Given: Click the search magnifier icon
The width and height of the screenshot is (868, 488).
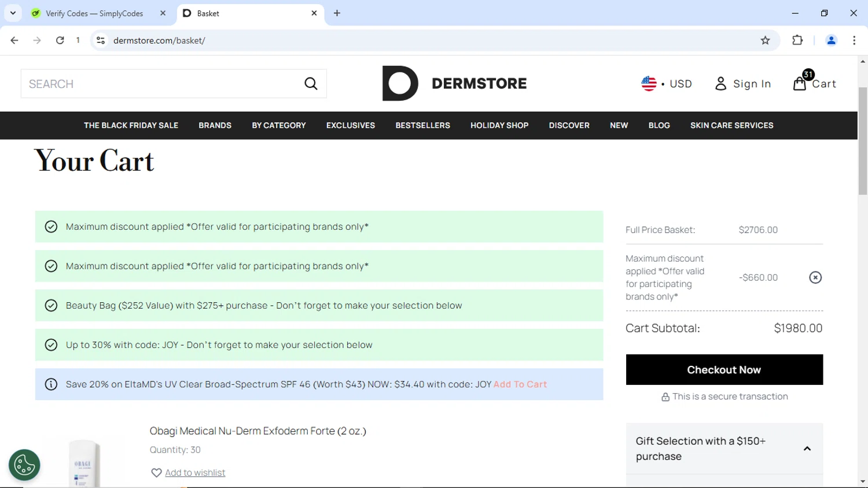Looking at the screenshot, I should [311, 84].
